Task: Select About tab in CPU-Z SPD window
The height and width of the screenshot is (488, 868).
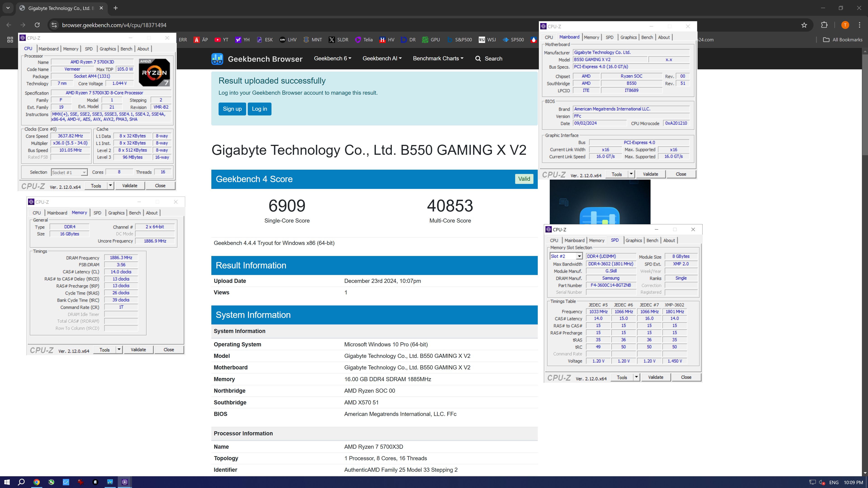Action: (669, 240)
